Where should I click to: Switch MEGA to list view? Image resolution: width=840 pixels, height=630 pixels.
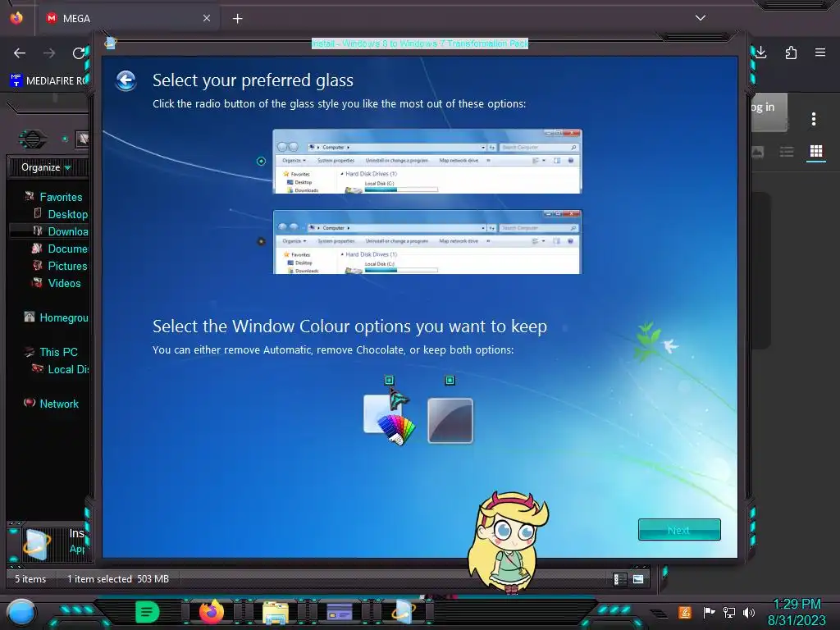787,152
